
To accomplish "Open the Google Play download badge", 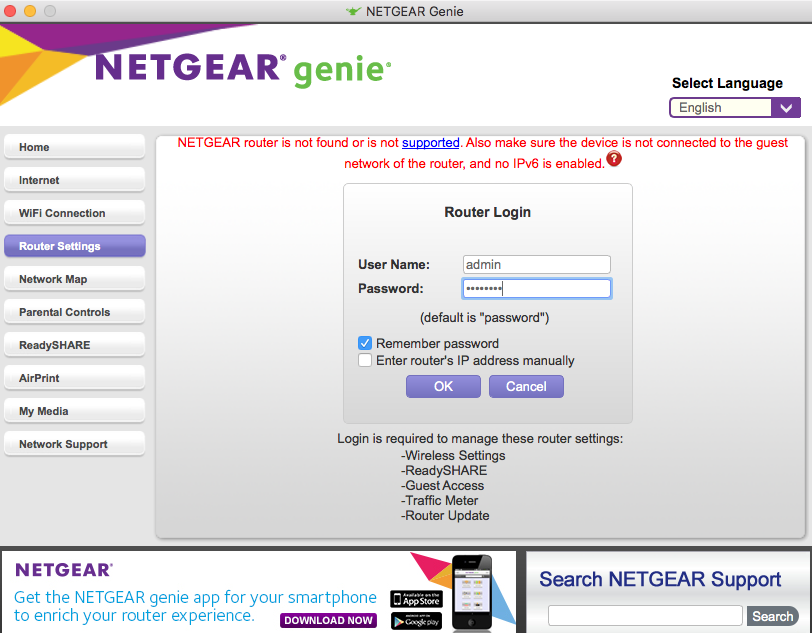I will [x=416, y=621].
